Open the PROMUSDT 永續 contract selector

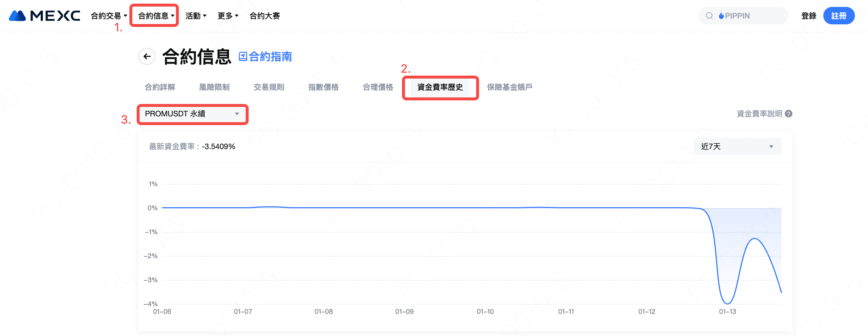192,114
